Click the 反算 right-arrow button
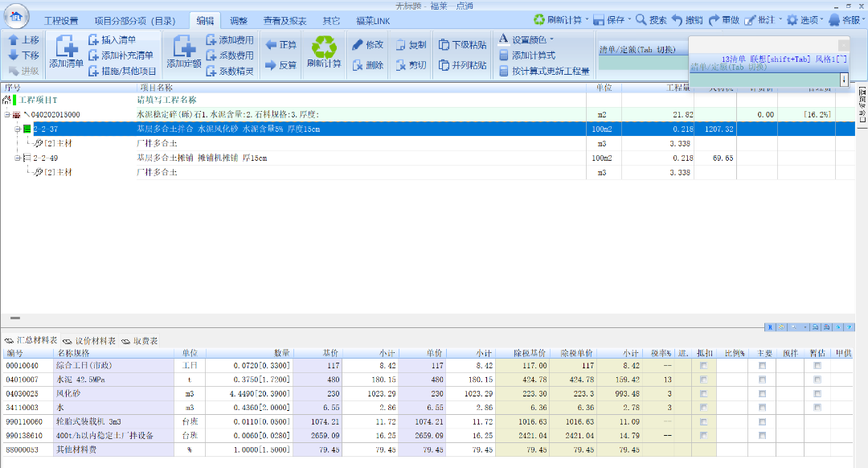Image resolution: width=868 pixels, height=468 pixels. (x=281, y=65)
